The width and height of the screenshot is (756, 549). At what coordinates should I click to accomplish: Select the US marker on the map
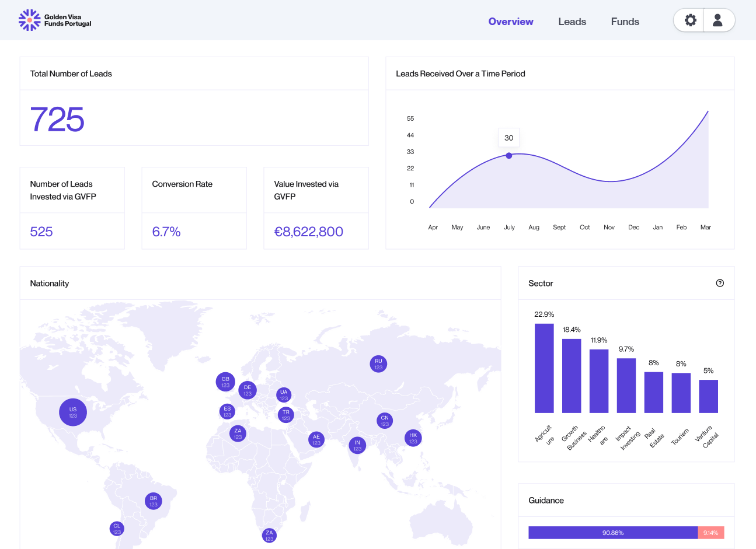tap(73, 412)
